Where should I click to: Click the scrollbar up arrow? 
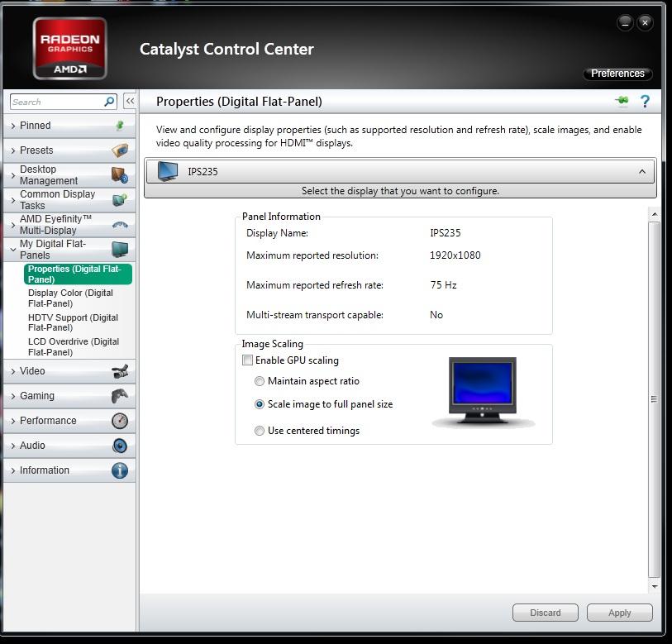click(655, 213)
